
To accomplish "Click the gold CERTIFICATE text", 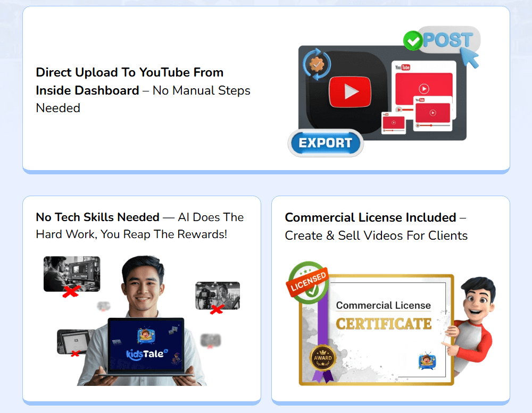I will (384, 324).
